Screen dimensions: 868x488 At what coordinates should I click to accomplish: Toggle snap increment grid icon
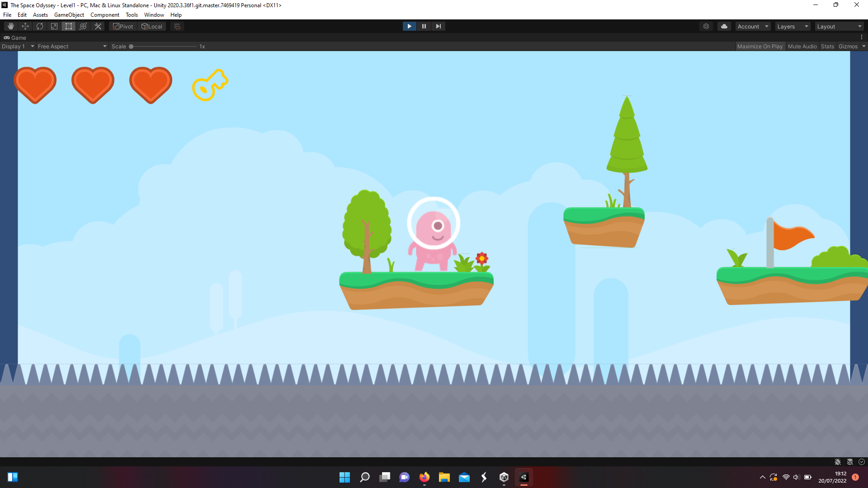pos(176,26)
